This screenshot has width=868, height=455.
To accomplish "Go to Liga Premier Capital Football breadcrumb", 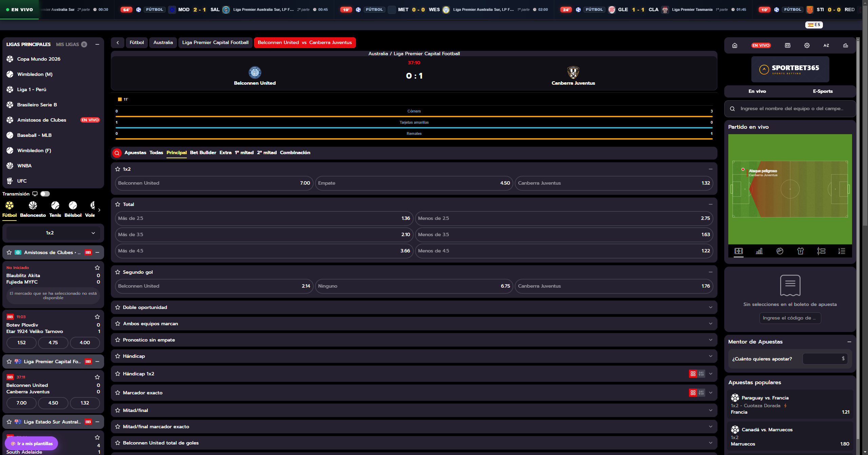I will click(x=215, y=43).
